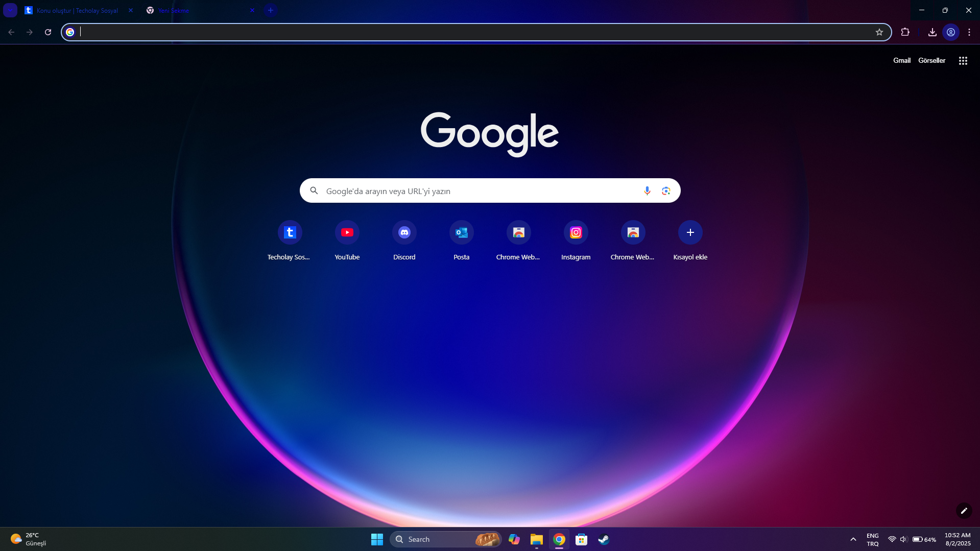This screenshot has width=980, height=551.
Task: Open the volume speaker tray icon
Action: [x=903, y=539]
